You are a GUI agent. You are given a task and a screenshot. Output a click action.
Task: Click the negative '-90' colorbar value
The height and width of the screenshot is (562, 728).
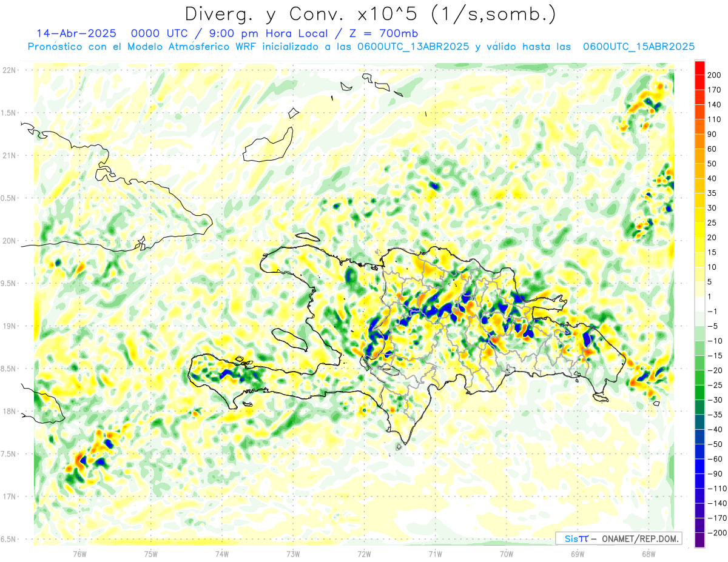click(715, 473)
